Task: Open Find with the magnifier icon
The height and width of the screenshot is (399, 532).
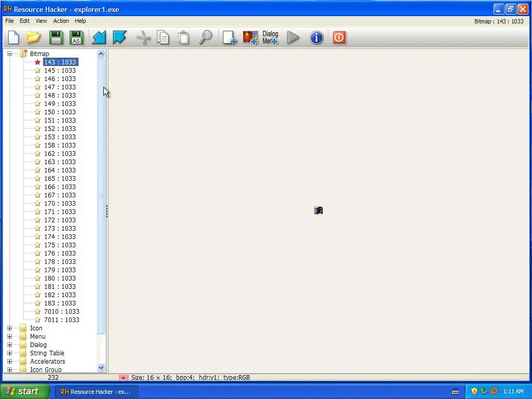Action: (206, 37)
